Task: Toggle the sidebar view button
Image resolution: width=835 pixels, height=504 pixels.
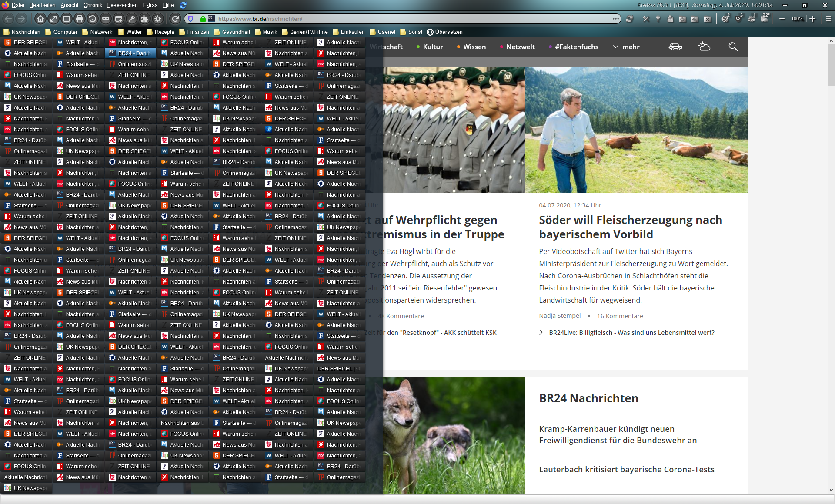Action: [x=67, y=19]
